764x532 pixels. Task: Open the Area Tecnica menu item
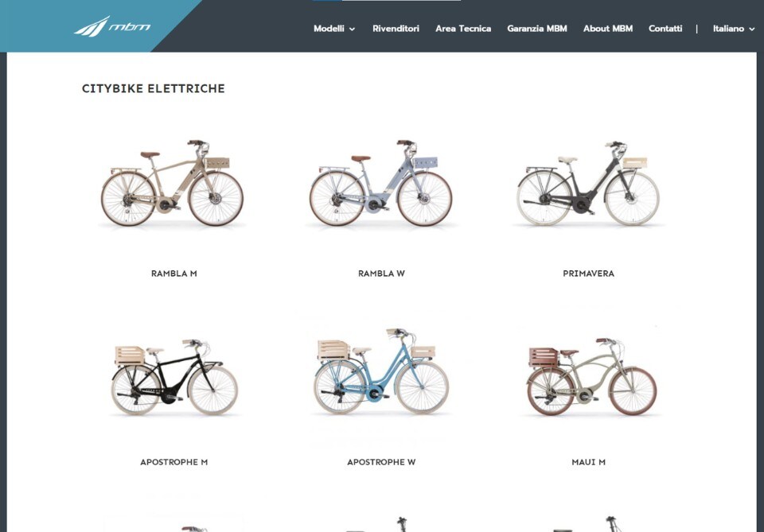coord(463,29)
